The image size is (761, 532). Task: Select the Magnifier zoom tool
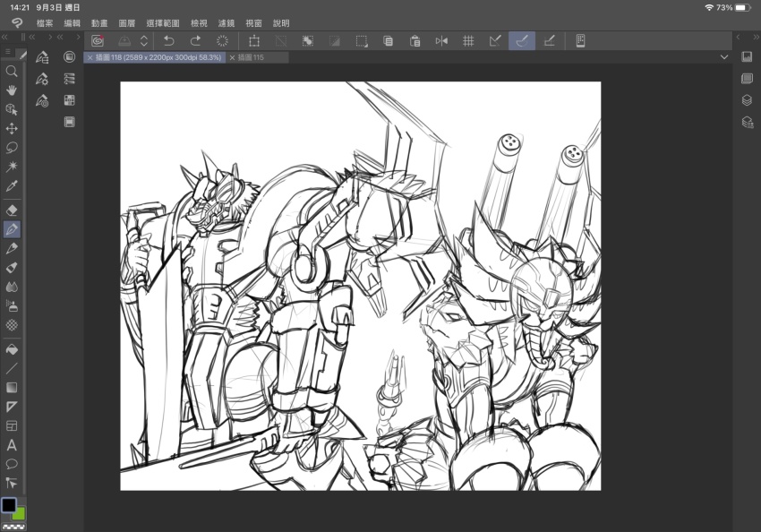[12, 71]
